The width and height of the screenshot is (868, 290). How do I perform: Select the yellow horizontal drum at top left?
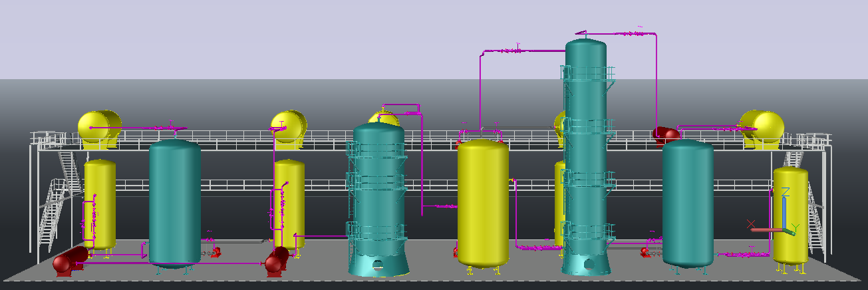click(x=100, y=128)
